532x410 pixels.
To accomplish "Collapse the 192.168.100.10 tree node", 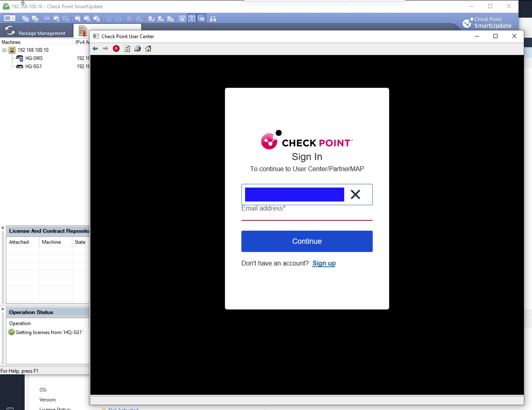I will (4, 50).
